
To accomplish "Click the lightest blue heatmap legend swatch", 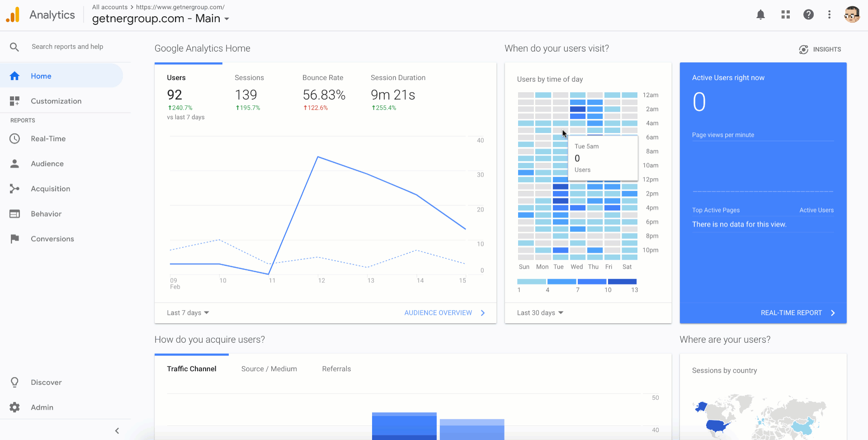I will point(532,281).
